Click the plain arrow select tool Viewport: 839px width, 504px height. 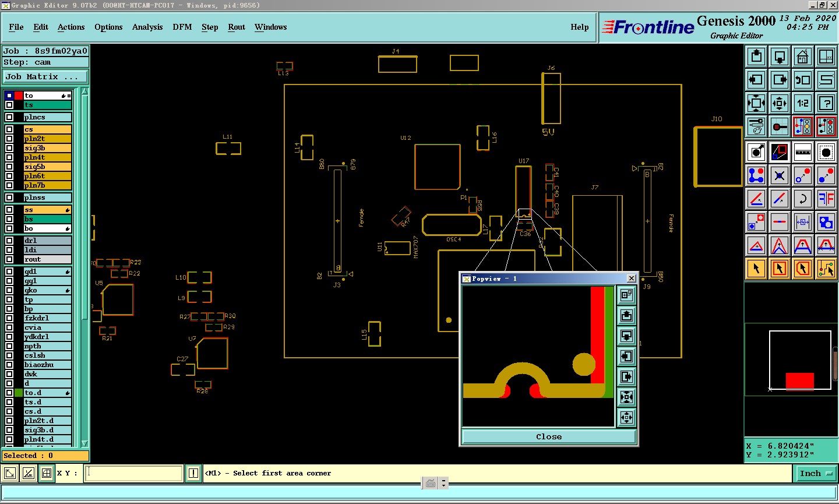pos(756,269)
